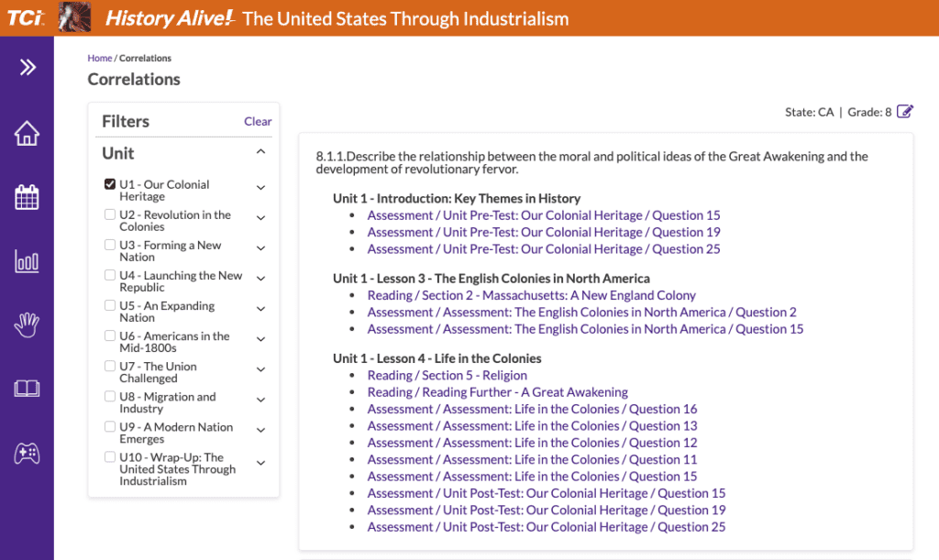Viewport: 939px width, 560px height.
Task: Check U5 - An Expanding Nation
Action: [x=110, y=305]
